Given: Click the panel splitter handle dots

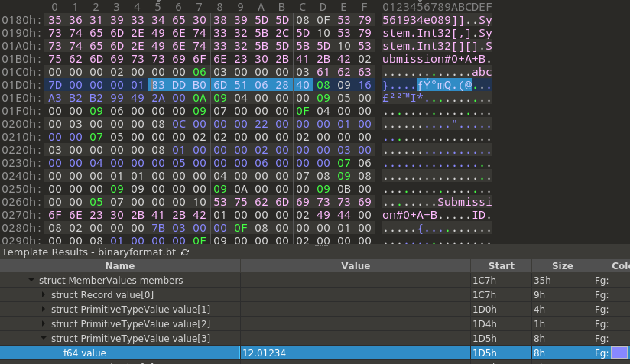Looking at the screenshot, I should tap(321, 245).
